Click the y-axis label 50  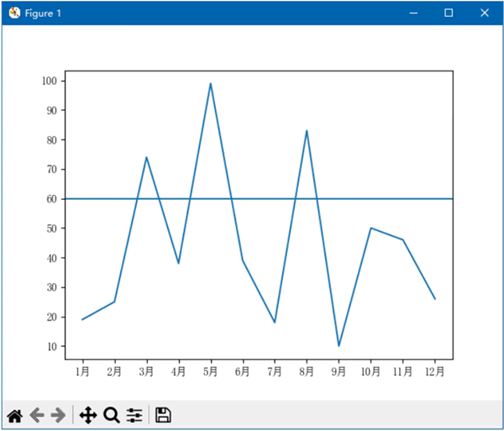click(52, 229)
